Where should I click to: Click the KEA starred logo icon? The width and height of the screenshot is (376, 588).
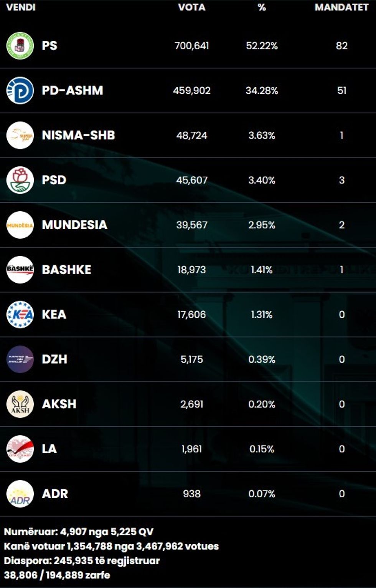(x=20, y=315)
